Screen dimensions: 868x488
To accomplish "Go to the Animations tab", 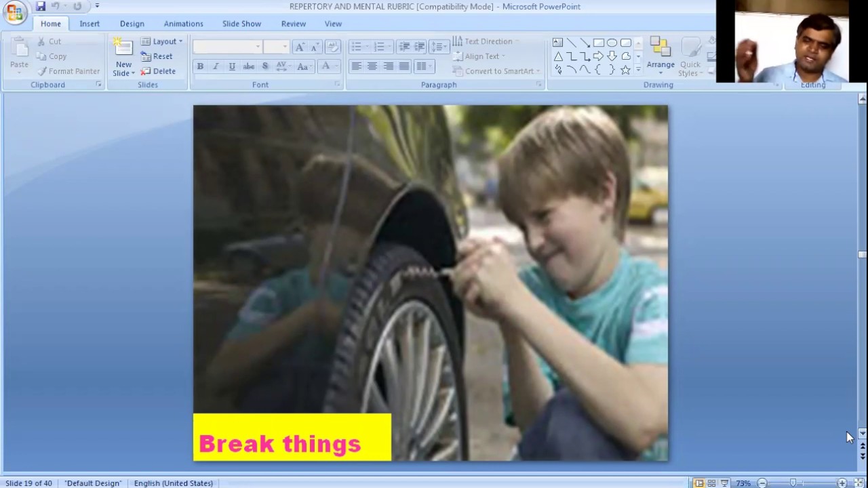I will (183, 24).
